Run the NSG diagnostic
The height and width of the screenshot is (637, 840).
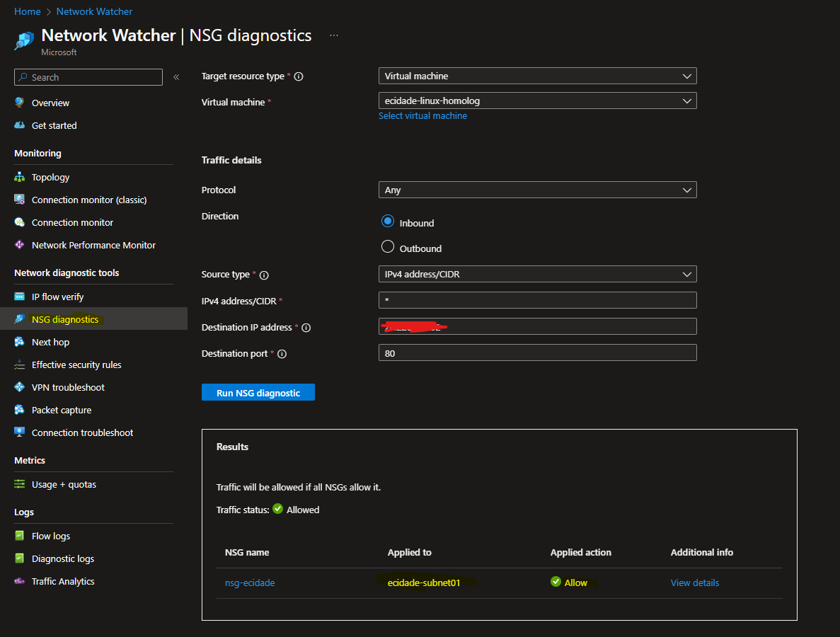(x=258, y=392)
